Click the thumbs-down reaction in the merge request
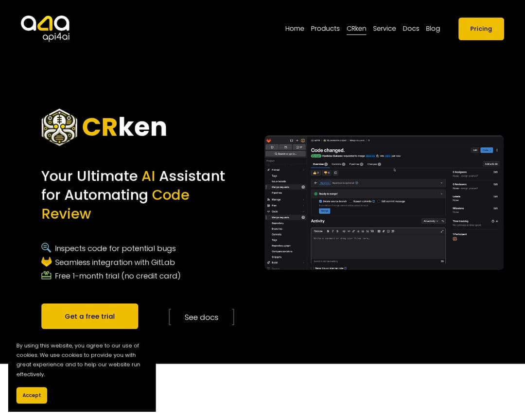The width and height of the screenshot is (525, 420). pos(326,173)
